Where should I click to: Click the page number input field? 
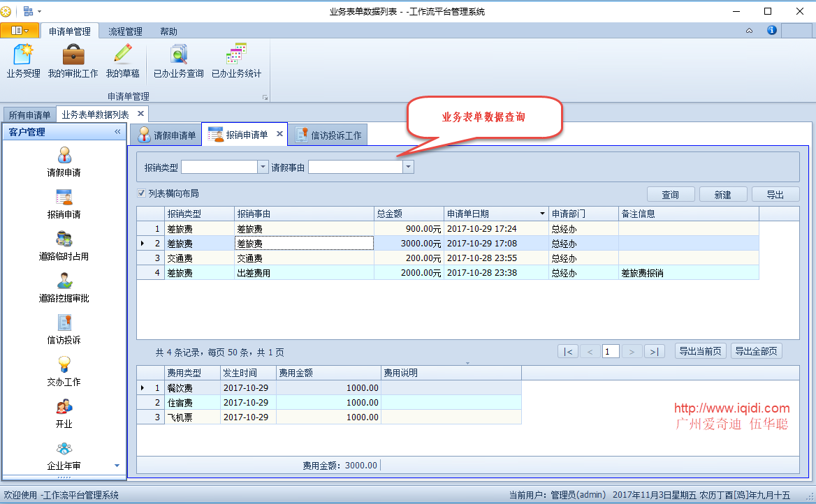[611, 352]
